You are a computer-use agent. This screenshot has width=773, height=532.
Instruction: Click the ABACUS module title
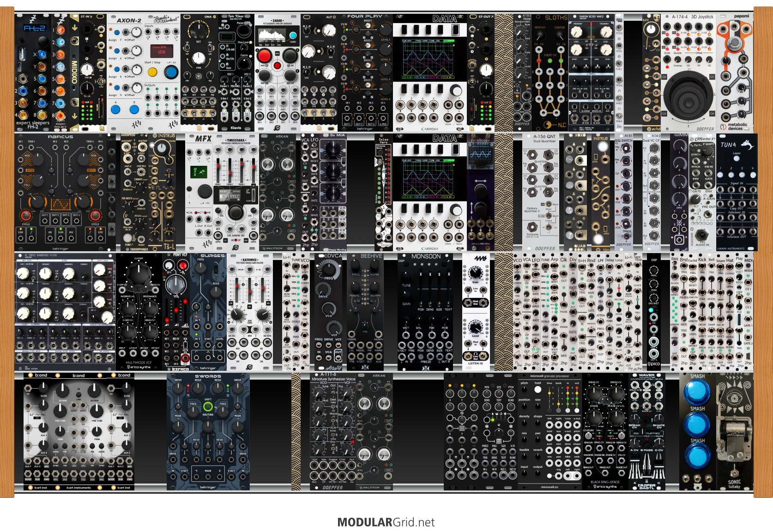click(60, 137)
